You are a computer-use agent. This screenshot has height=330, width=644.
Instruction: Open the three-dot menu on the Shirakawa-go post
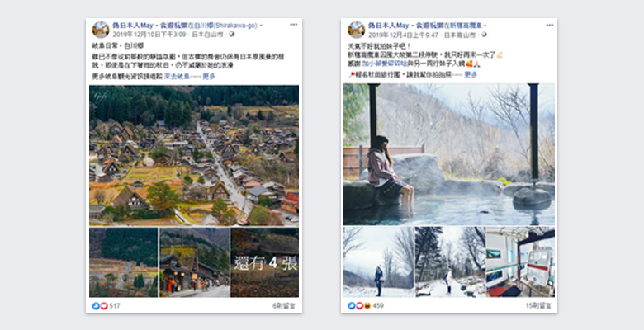pyautogui.click(x=293, y=25)
